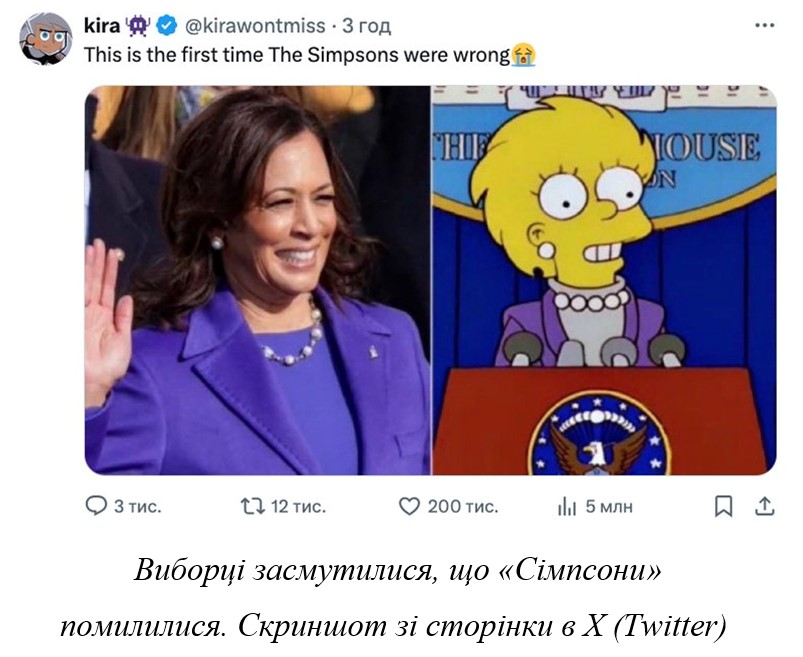Viewport: 803px width, 657px height.
Task: Click the purple alien emoji by name
Action: pos(138,26)
